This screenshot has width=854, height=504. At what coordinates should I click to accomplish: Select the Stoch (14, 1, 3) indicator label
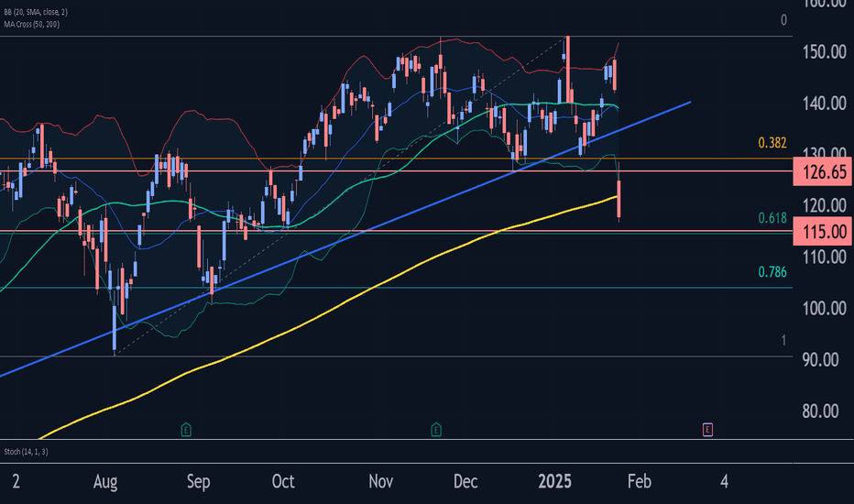[x=27, y=452]
